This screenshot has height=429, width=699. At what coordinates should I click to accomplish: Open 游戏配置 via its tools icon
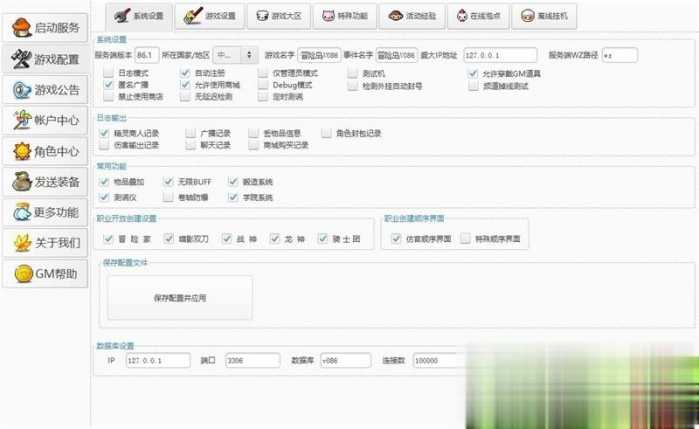click(x=21, y=59)
